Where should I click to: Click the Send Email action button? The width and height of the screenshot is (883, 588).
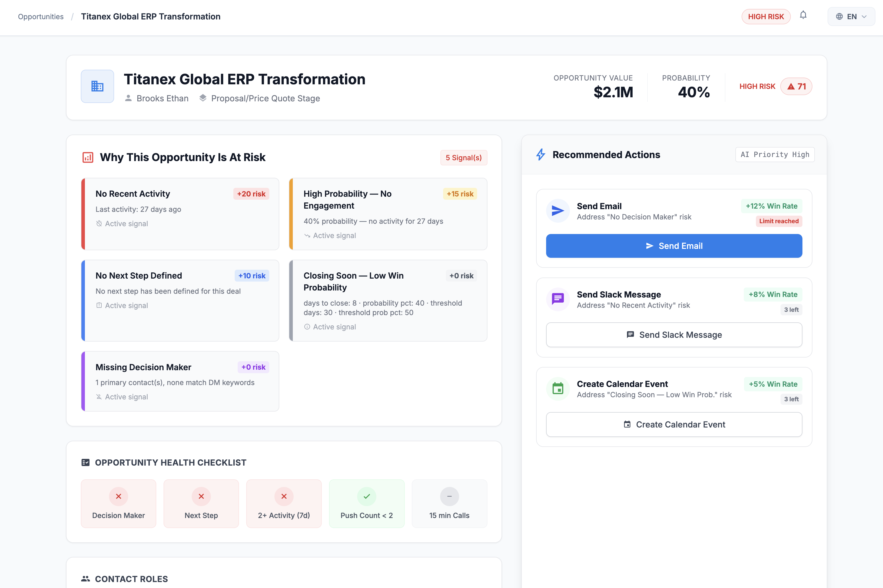(x=674, y=246)
